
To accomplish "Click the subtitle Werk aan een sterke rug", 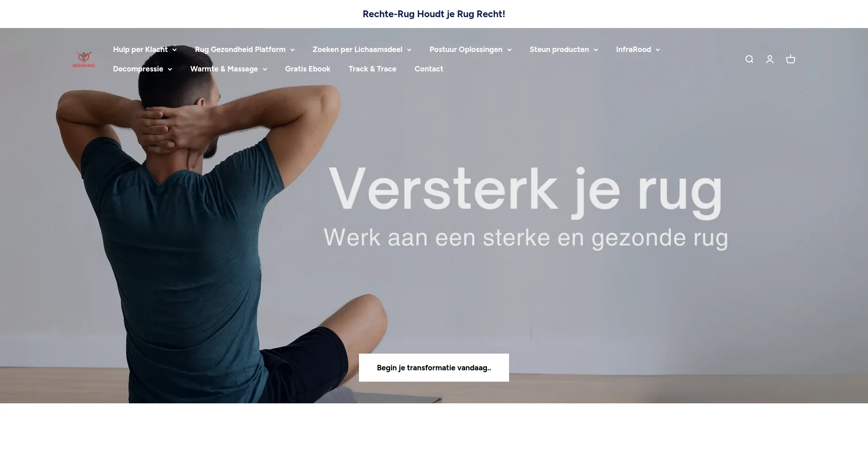I will [525, 238].
